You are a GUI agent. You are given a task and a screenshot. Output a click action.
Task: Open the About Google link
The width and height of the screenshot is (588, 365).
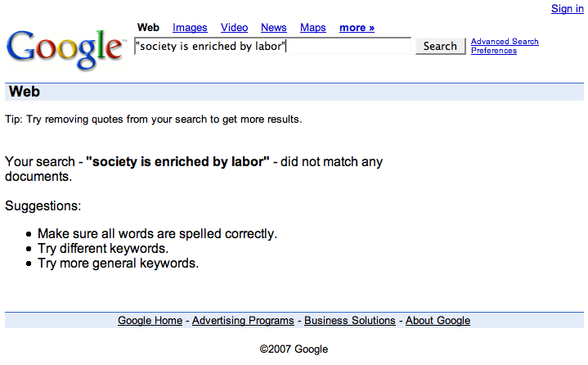pos(438,320)
